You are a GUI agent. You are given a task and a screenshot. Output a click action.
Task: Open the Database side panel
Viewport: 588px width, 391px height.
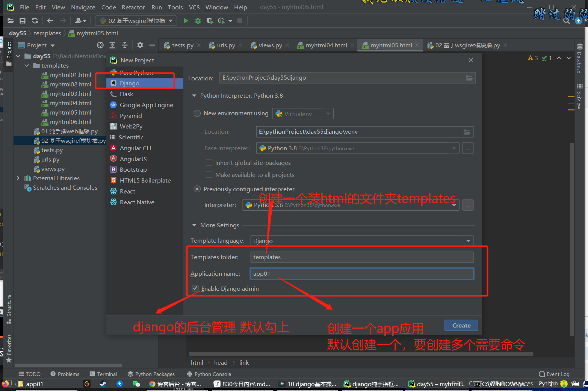580,58
